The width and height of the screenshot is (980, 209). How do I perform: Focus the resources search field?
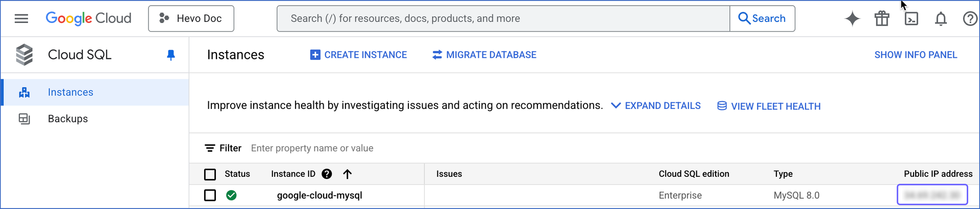[503, 18]
